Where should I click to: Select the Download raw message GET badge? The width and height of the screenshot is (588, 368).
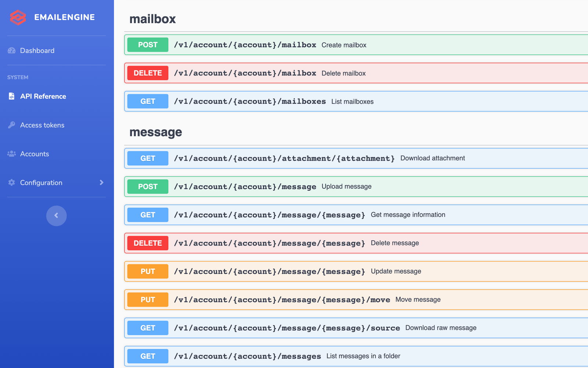[147, 328]
